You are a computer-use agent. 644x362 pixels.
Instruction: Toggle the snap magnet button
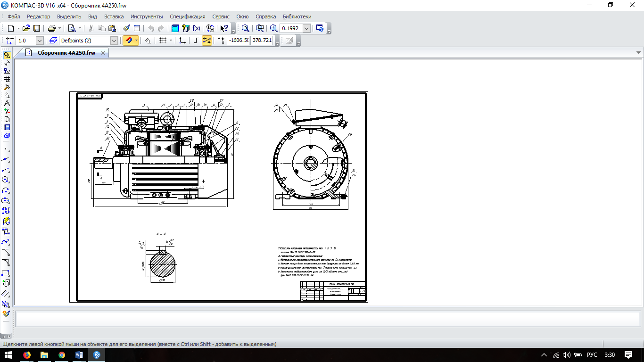[128, 41]
